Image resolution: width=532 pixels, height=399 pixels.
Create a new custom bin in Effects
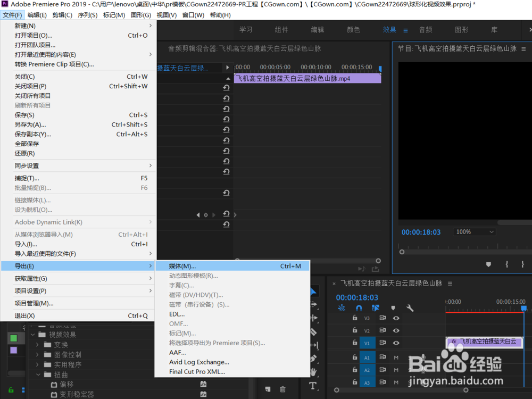268,389
